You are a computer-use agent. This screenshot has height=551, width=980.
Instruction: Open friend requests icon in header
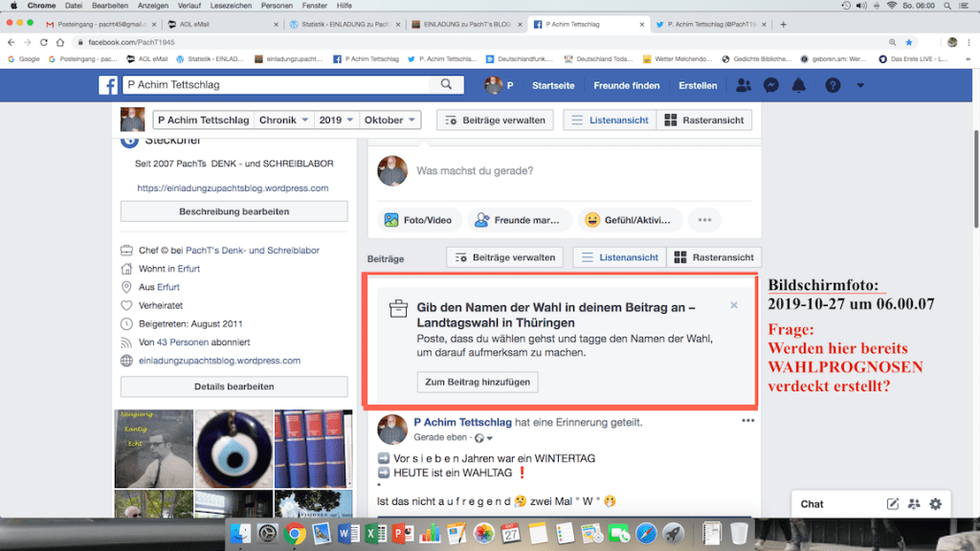point(744,85)
